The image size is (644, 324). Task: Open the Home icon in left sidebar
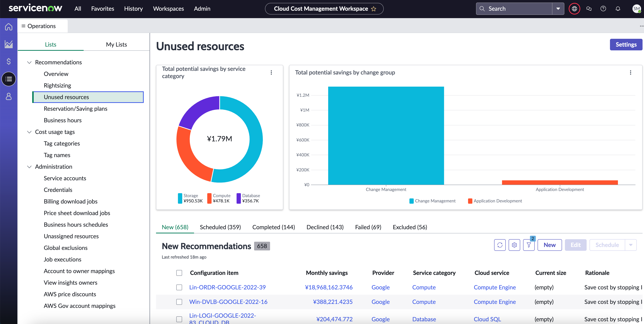9,26
